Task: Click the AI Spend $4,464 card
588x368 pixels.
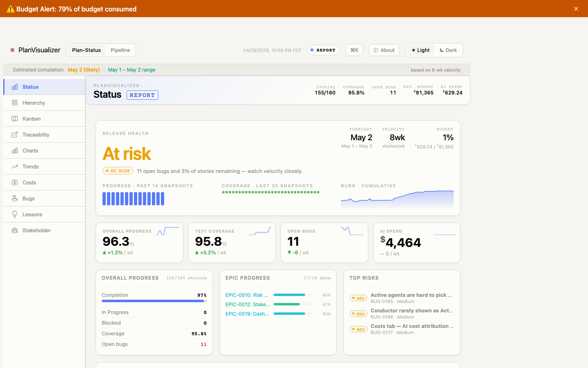Action: [417, 242]
